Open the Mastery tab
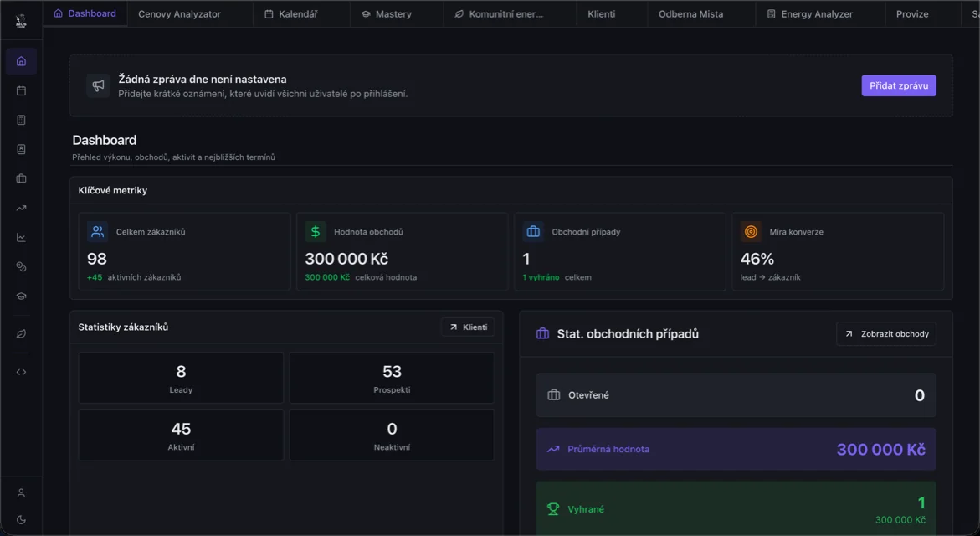The image size is (980, 536). pyautogui.click(x=387, y=13)
